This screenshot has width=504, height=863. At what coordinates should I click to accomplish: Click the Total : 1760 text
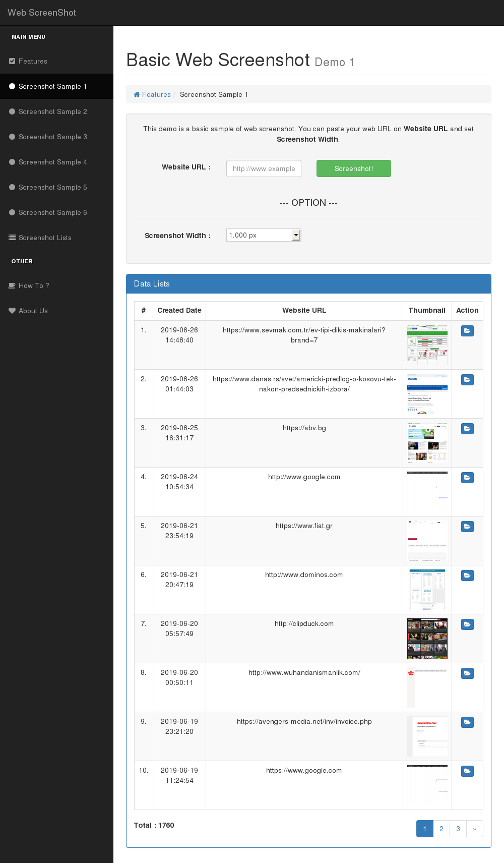pyautogui.click(x=154, y=825)
